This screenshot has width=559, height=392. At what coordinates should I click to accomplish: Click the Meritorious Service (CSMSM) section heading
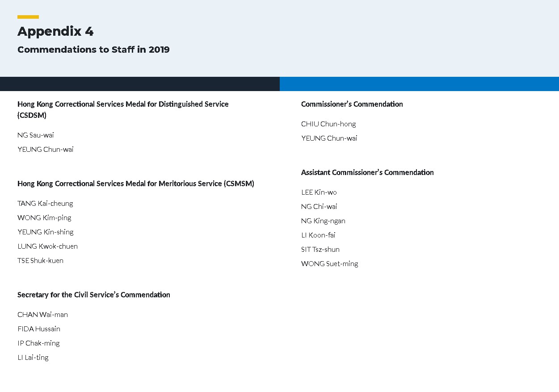pos(135,183)
